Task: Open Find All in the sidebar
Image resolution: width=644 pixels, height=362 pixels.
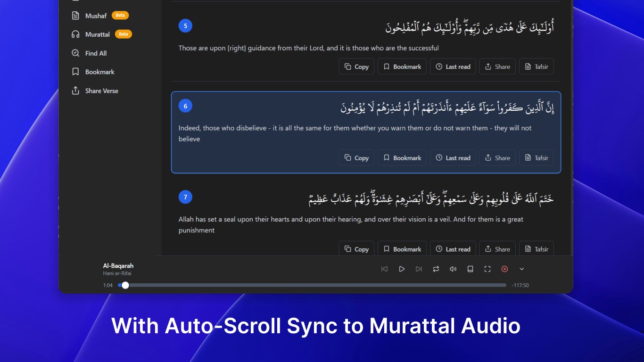Action: coord(89,53)
